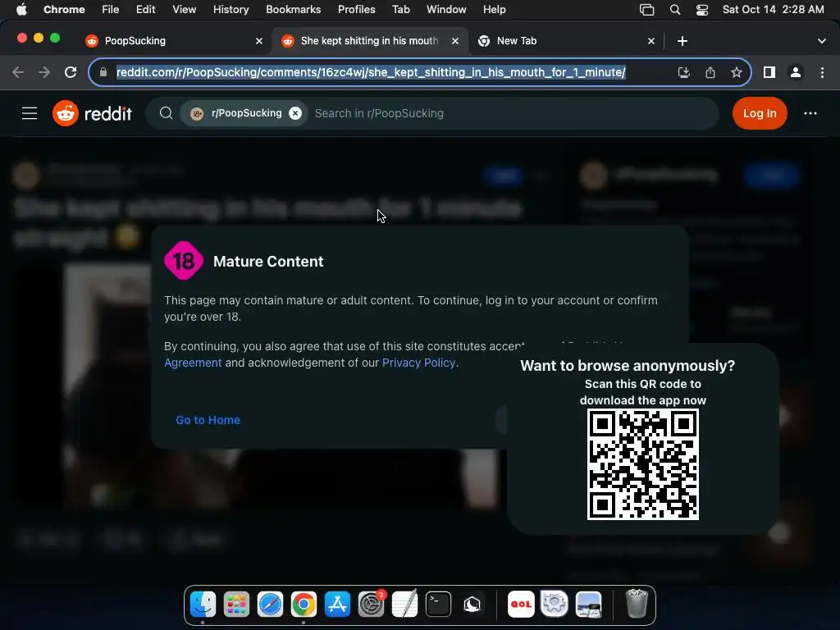Open the ChatGPT icon in the dock
840x630 pixels.
[x=472, y=605]
